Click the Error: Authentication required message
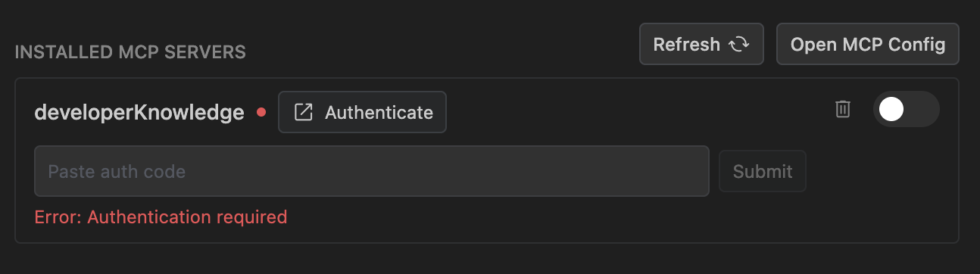 (x=161, y=217)
